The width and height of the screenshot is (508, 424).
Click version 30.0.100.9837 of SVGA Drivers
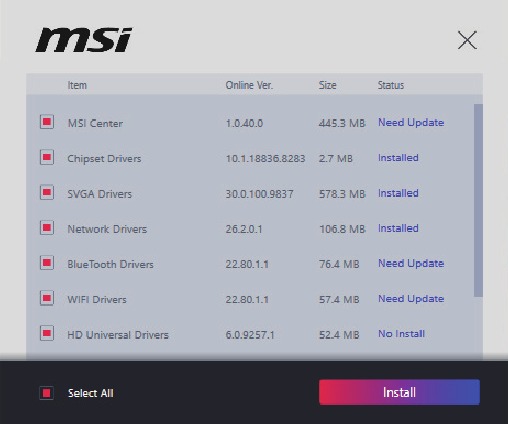[259, 194]
